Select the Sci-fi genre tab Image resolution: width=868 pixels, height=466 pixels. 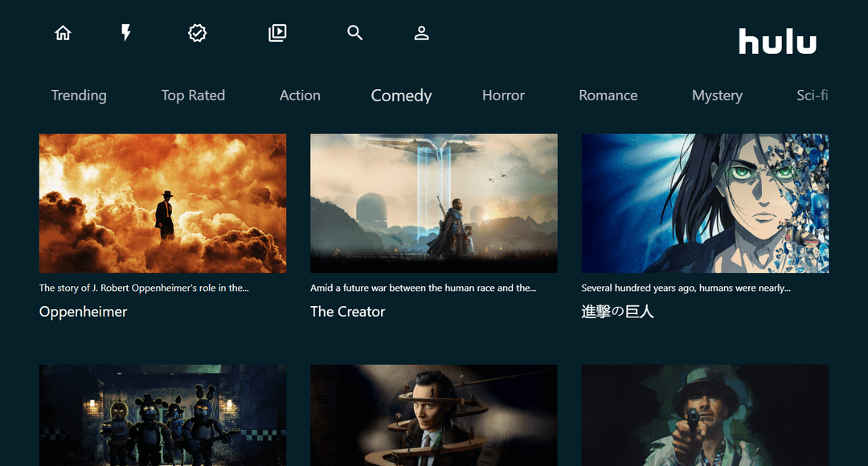point(812,96)
